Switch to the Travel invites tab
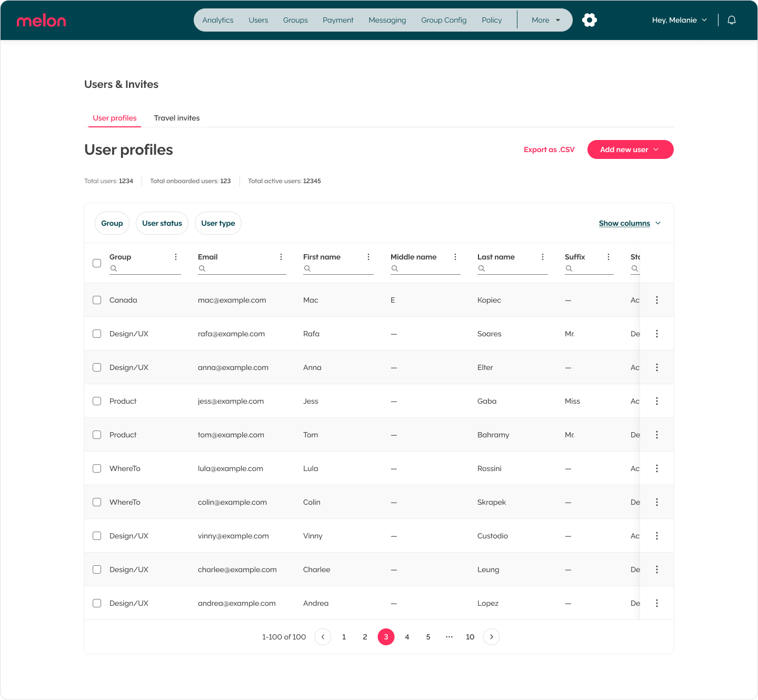The image size is (758, 700). (x=177, y=118)
